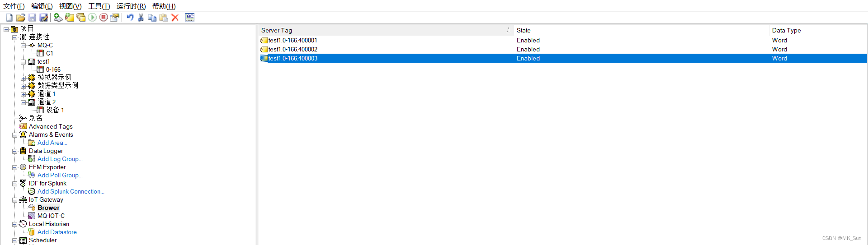Click the new channel icon with green plus

[x=58, y=18]
